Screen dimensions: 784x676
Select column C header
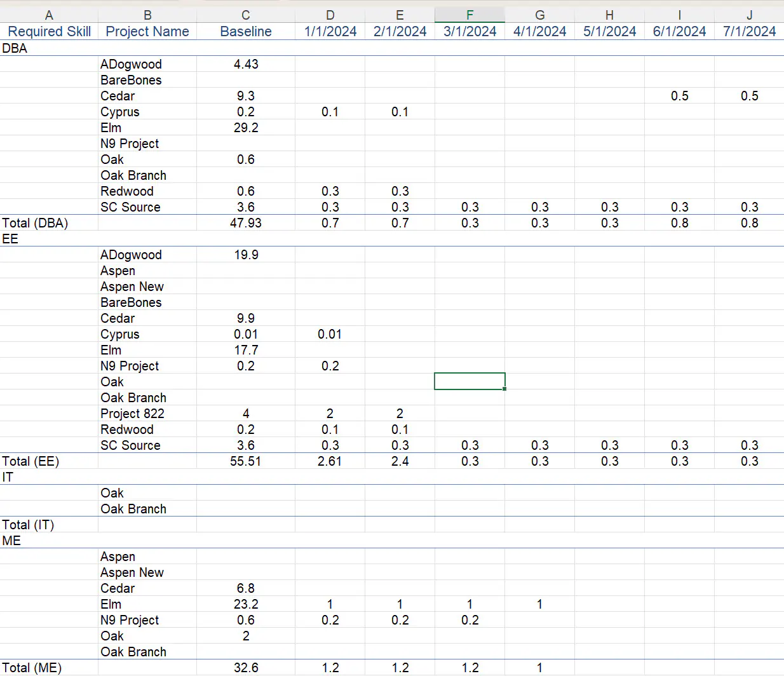tap(246, 15)
